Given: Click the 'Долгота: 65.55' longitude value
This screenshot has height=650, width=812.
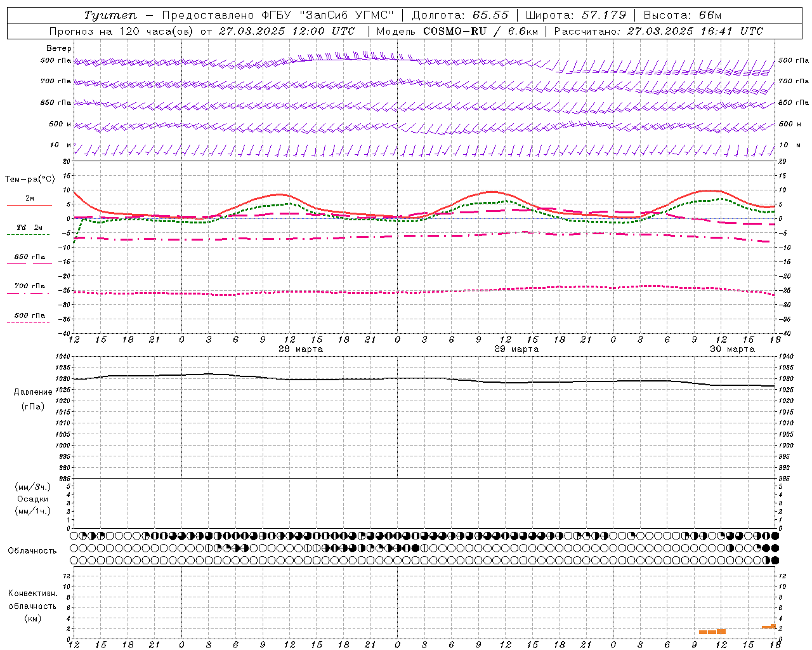Looking at the screenshot, I should pos(460,15).
